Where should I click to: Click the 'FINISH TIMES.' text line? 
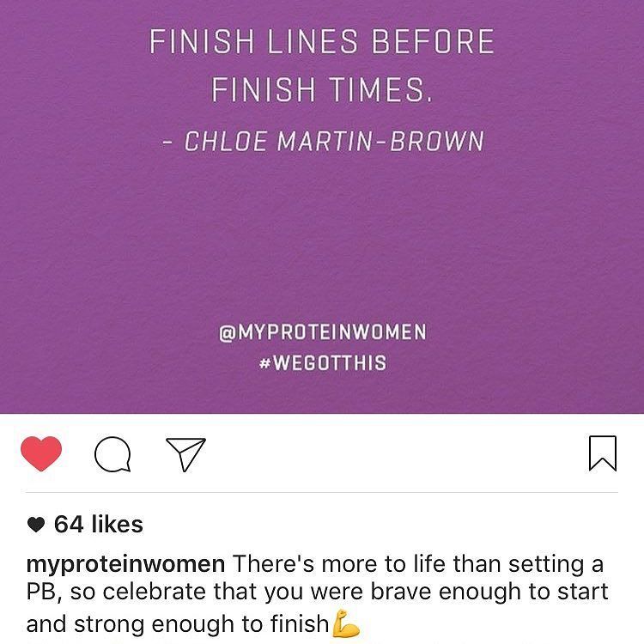322,89
